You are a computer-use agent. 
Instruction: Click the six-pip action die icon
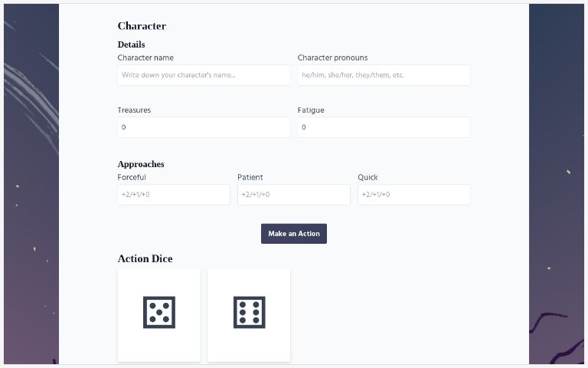pos(249,312)
